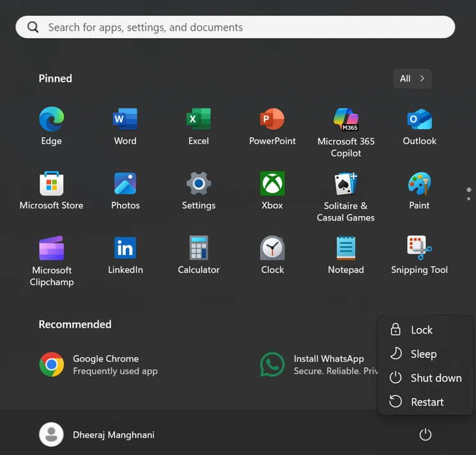Screen dimensions: 476x455
Task: Select Sleep from the power menu
Action: [x=423, y=354]
